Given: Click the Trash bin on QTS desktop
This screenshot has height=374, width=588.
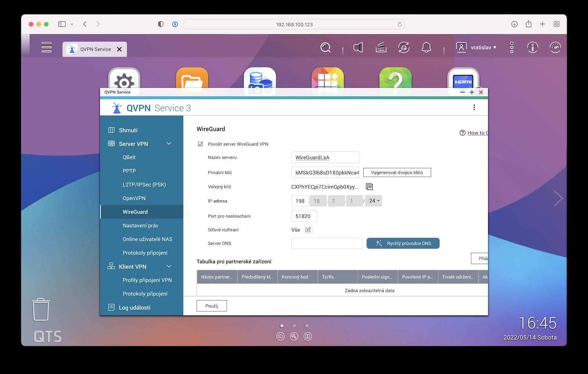Looking at the screenshot, I should pos(41,309).
